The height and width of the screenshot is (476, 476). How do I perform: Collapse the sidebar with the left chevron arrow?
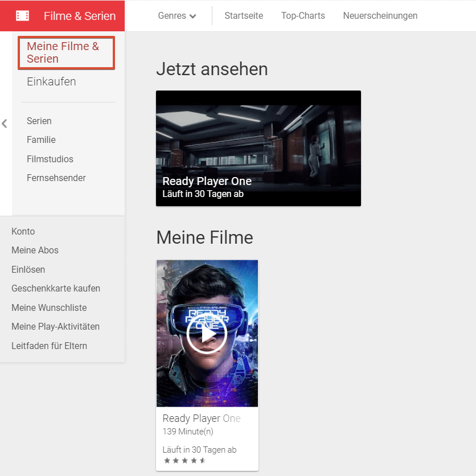point(5,124)
